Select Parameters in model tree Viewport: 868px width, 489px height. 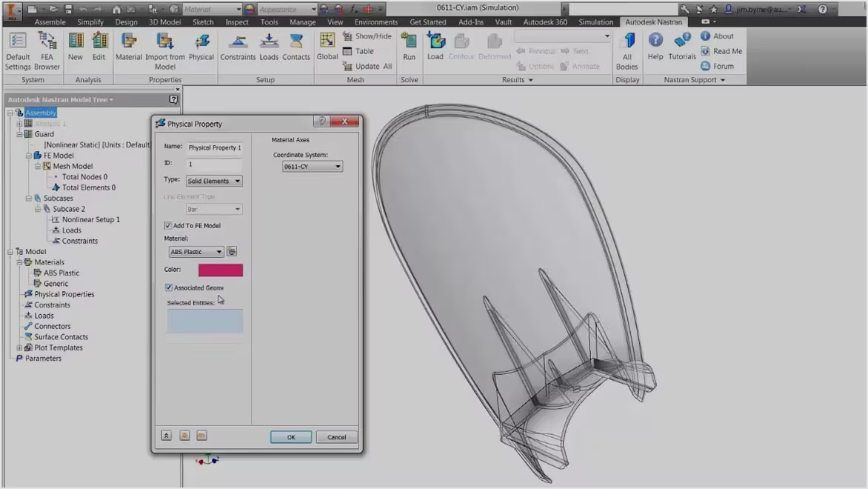click(43, 359)
